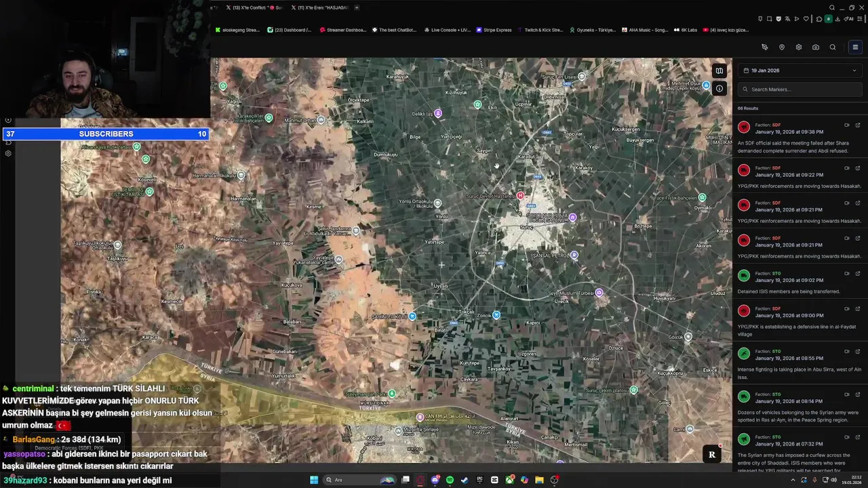Click the heart bookmarks icon in browser
Screen dimensions: 868x488
(x=806, y=19)
